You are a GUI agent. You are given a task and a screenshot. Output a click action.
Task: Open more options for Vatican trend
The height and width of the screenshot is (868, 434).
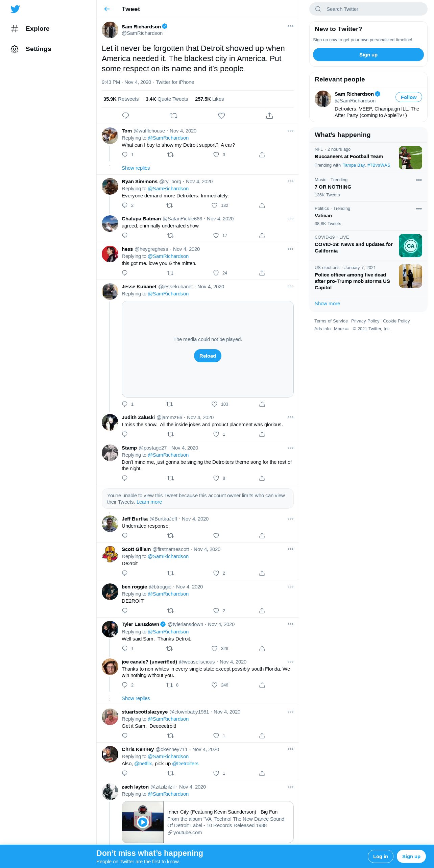click(419, 209)
